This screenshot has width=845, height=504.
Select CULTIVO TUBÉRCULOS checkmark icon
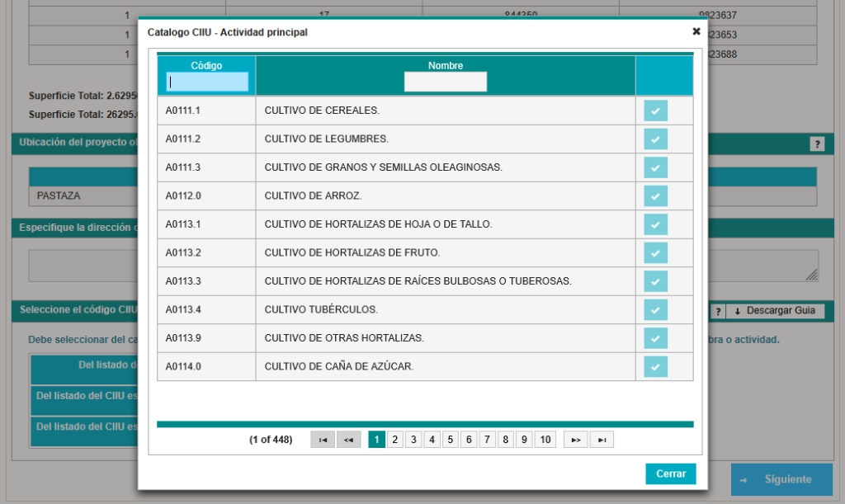(655, 310)
